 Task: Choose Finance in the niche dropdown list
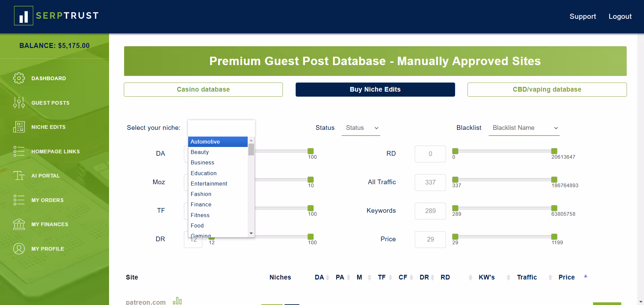(201, 204)
